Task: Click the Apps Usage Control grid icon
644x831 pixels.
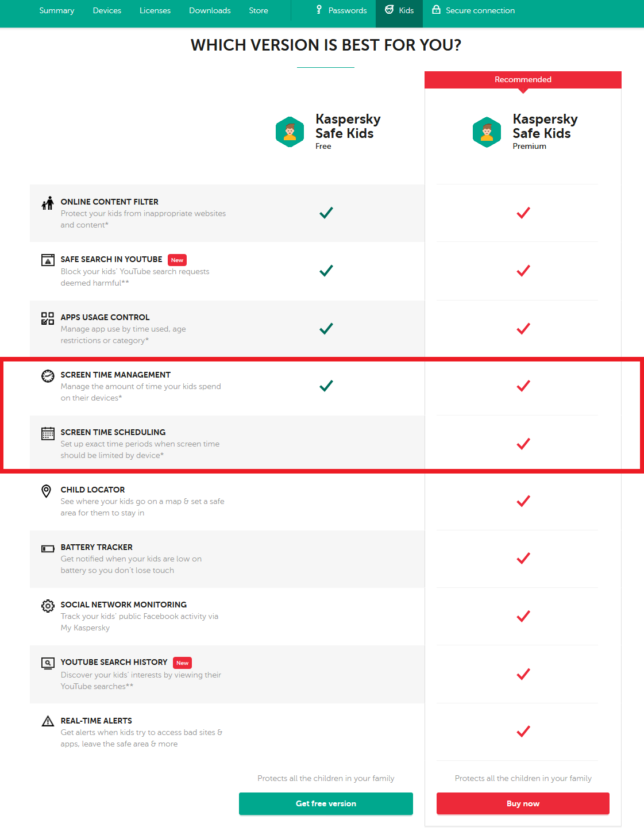Action: point(48,318)
